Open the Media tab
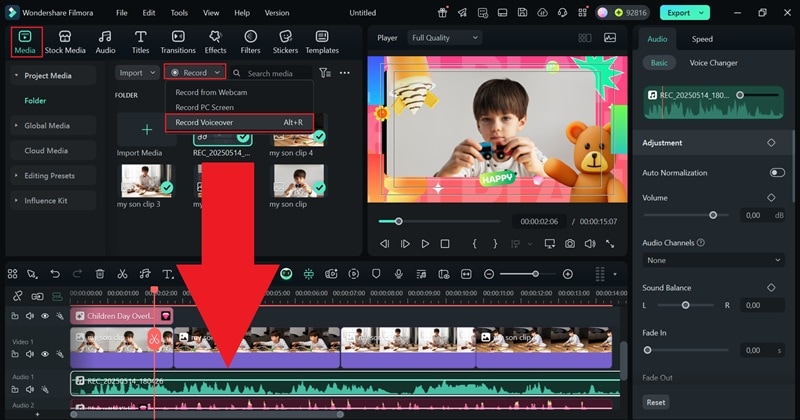 (x=25, y=42)
